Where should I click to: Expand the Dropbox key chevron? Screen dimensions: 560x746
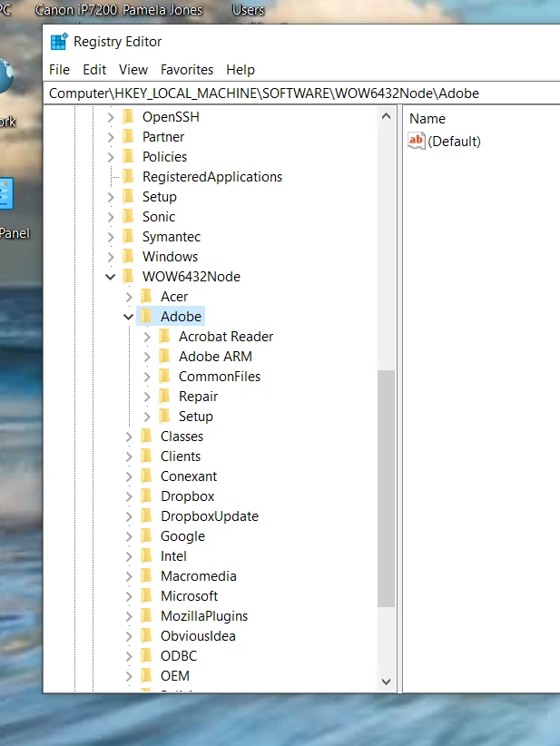129,496
